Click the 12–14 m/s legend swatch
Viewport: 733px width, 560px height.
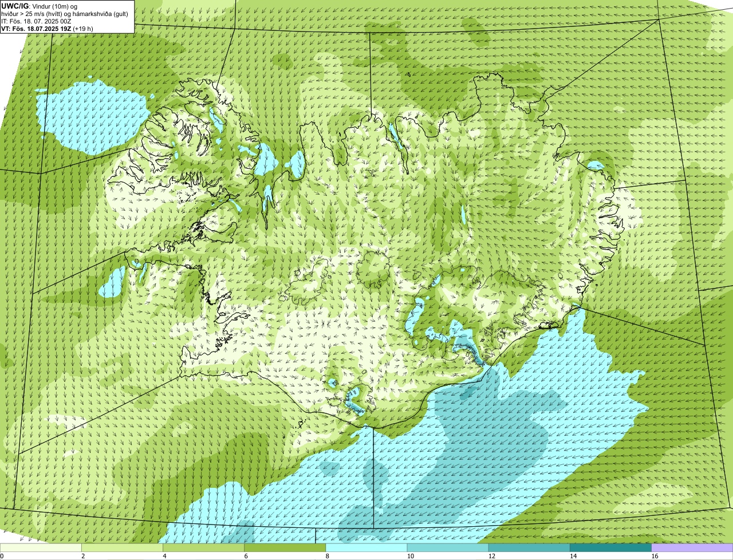[529, 547]
